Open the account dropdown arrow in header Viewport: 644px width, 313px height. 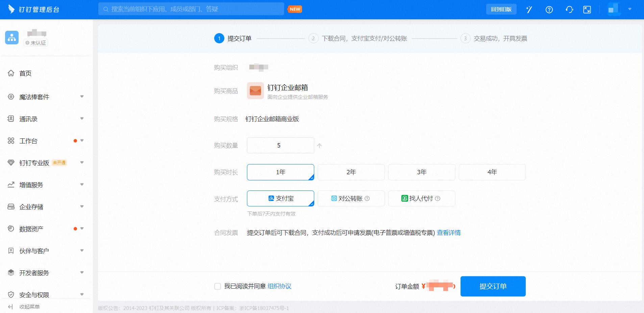(x=630, y=9)
